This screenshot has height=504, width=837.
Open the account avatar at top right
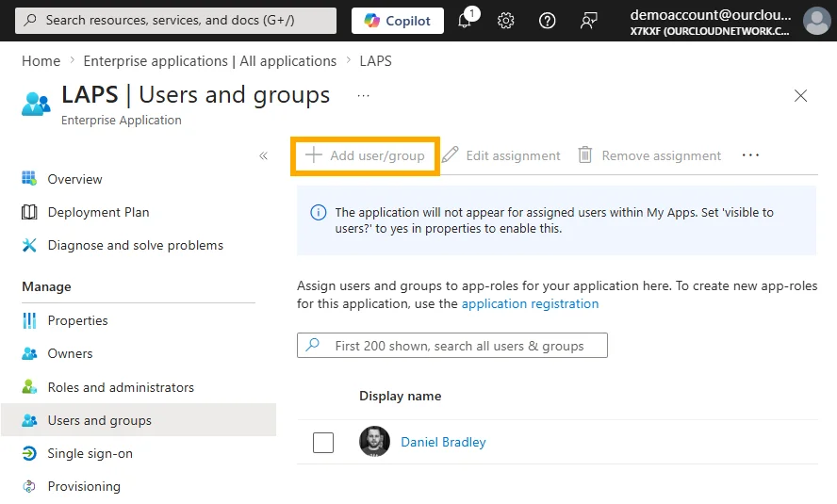816,21
